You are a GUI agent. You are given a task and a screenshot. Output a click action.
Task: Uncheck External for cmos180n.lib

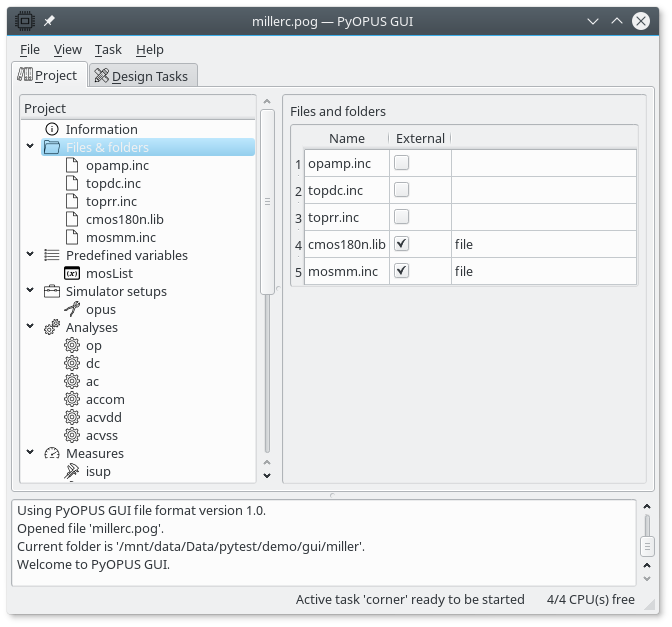402,244
